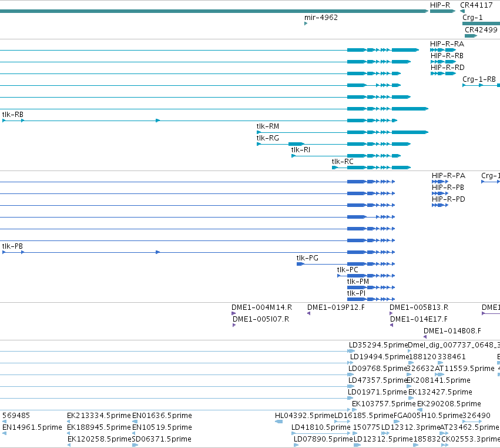Click the EK103757.5prime EST label
500x448 pixels.
click(x=384, y=404)
